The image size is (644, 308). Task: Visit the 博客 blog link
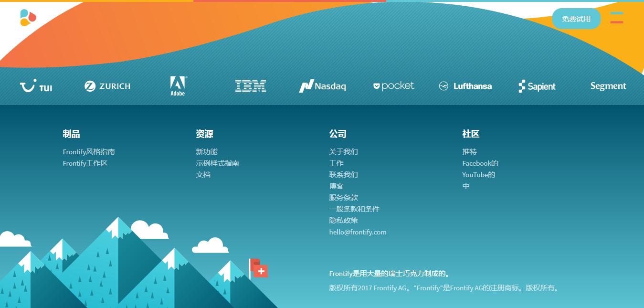tap(336, 186)
